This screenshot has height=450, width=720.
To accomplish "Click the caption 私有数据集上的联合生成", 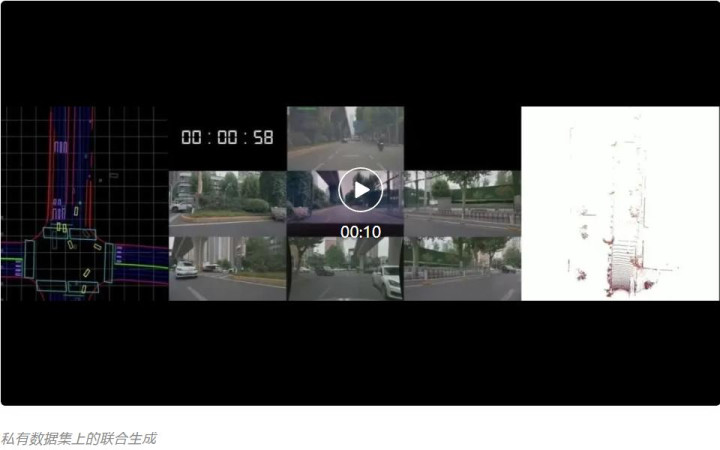I will pos(79,439).
